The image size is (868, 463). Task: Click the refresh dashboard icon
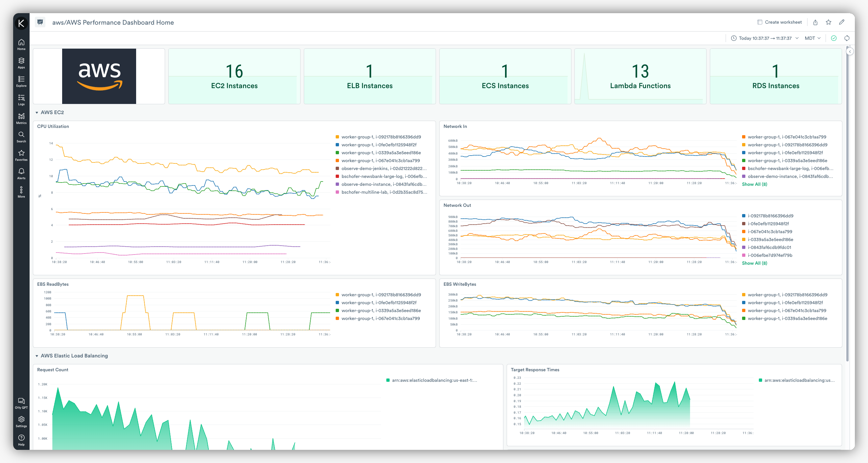[847, 38]
